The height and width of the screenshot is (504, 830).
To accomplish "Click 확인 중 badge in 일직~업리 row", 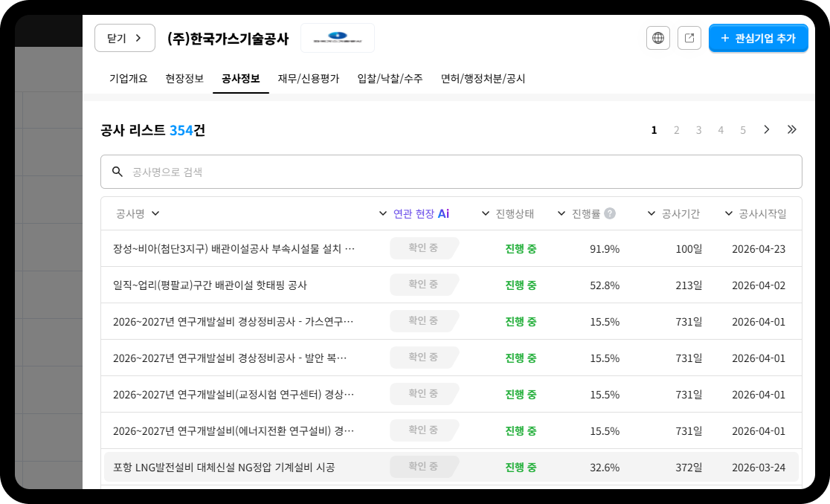I will point(423,285).
